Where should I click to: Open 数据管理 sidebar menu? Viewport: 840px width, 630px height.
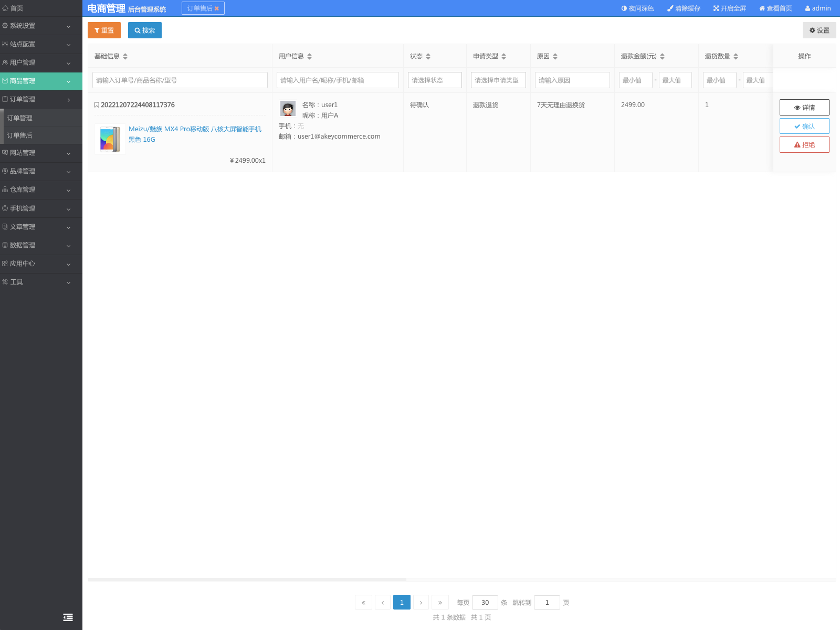pyautogui.click(x=41, y=245)
